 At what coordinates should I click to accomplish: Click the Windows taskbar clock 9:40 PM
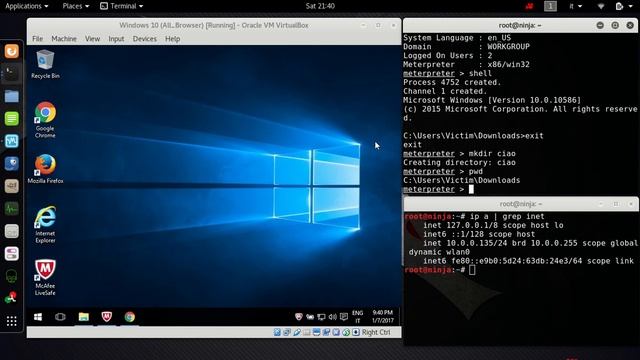click(x=382, y=317)
